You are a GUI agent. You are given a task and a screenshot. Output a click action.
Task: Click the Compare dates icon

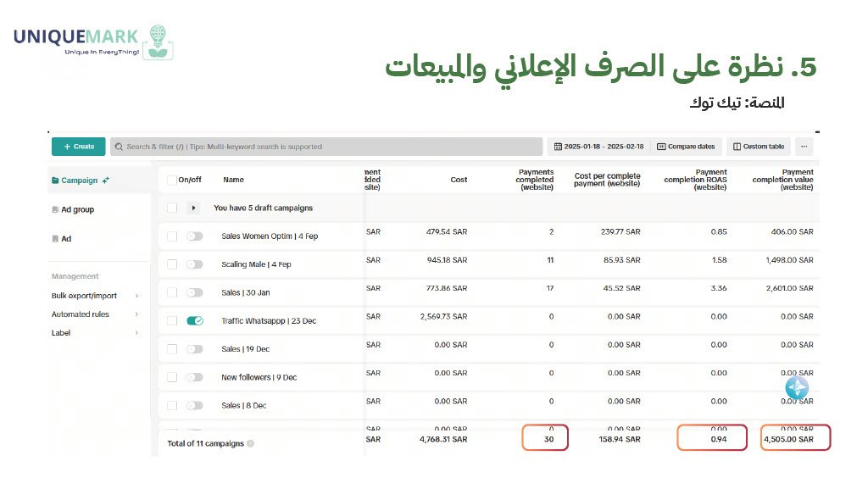click(x=661, y=147)
